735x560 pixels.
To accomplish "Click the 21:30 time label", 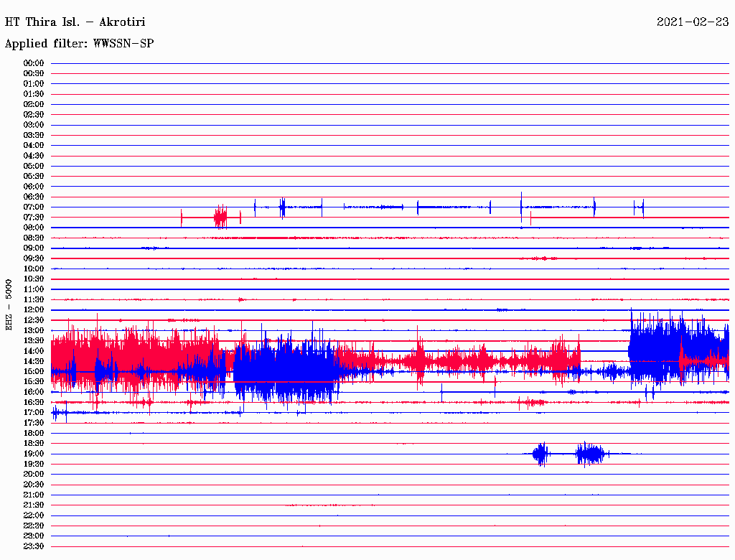I will click(34, 505).
